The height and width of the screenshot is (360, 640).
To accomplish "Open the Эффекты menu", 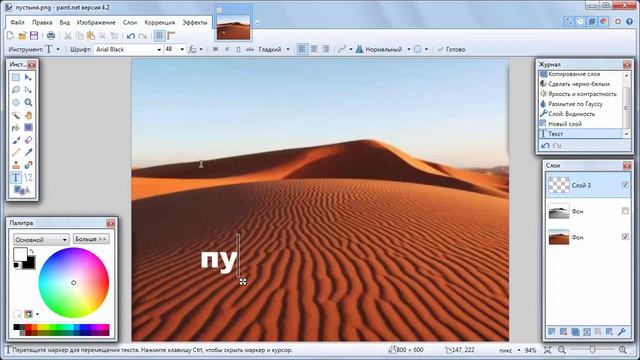I will [x=195, y=22].
